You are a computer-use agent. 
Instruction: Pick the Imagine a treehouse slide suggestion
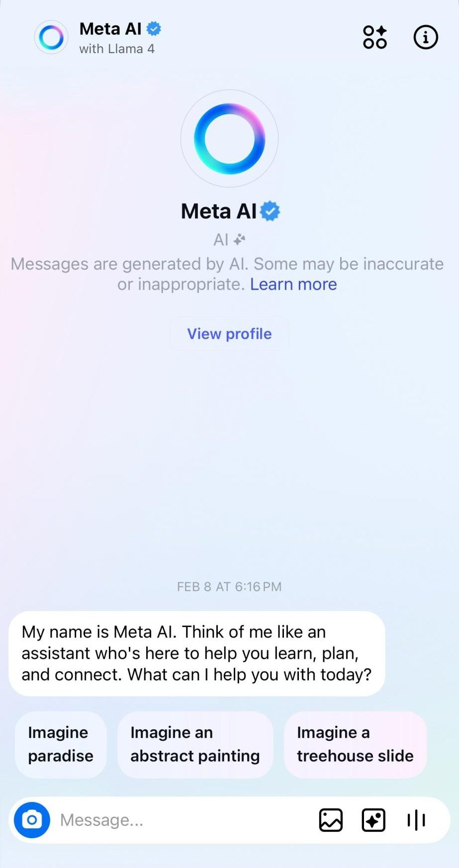[355, 744]
